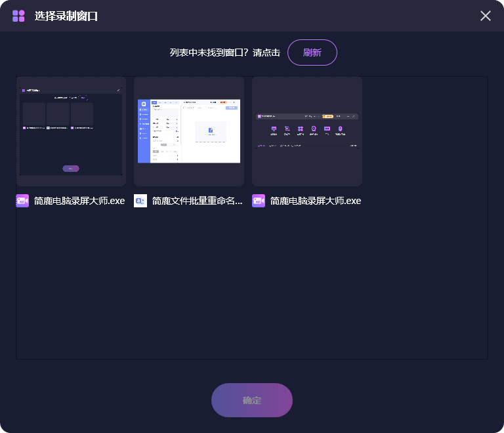Screen dimensions: 504x433
Task: Select the third thumbnail showing recorder toolbar
Action: 307,131
